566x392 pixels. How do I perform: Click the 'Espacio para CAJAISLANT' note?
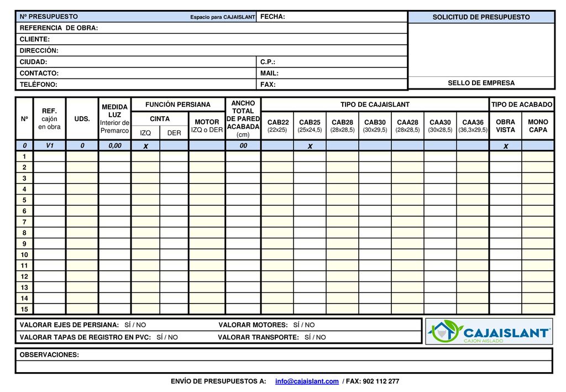pyautogui.click(x=223, y=17)
